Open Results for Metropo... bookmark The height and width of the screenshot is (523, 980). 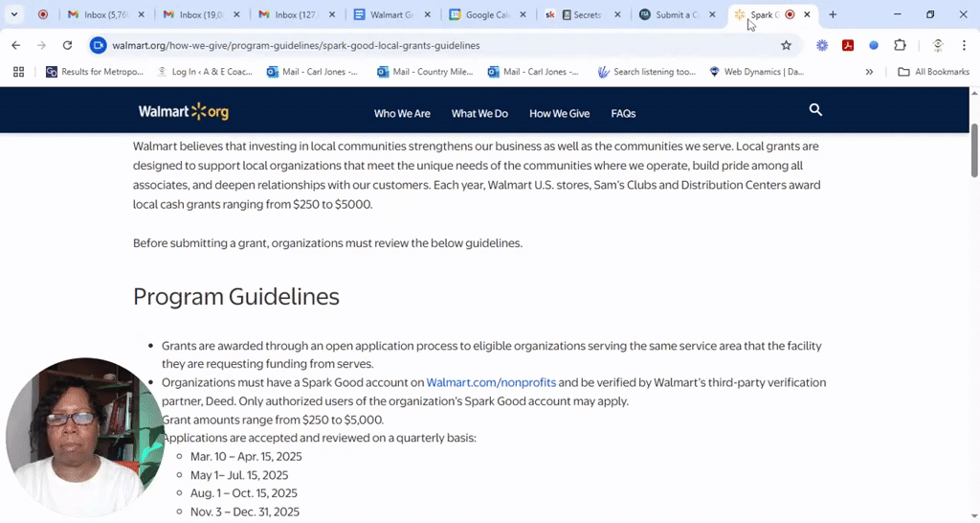95,72
